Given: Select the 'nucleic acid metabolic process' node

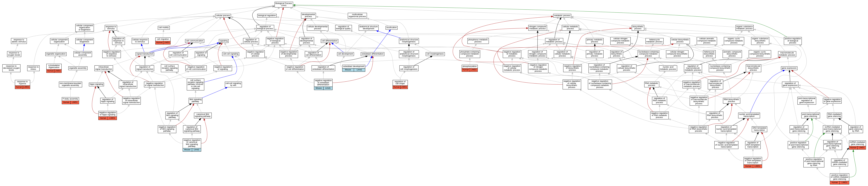Looking at the screenshot, I should pyautogui.click(x=668, y=68).
